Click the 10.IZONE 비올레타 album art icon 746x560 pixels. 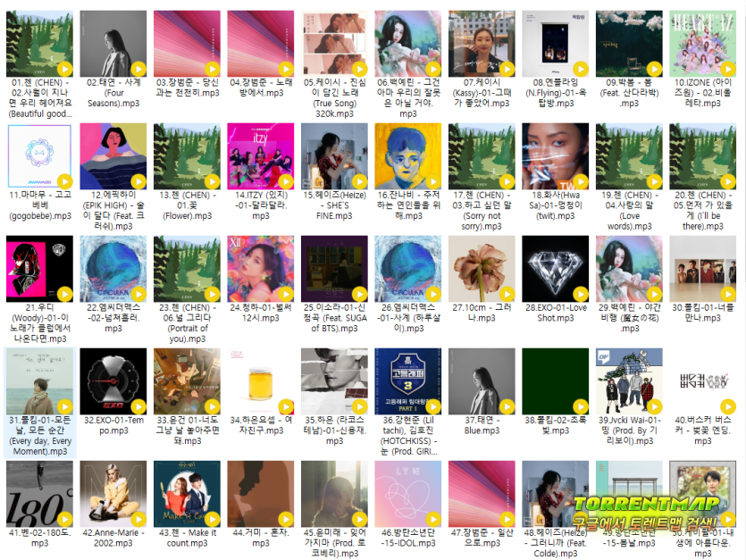click(x=703, y=44)
